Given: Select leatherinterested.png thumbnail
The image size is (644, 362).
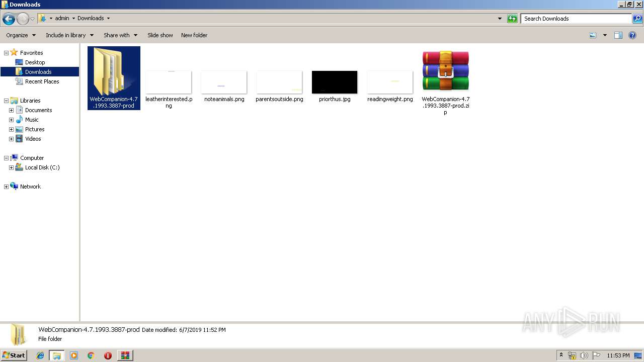Looking at the screenshot, I should [x=169, y=82].
